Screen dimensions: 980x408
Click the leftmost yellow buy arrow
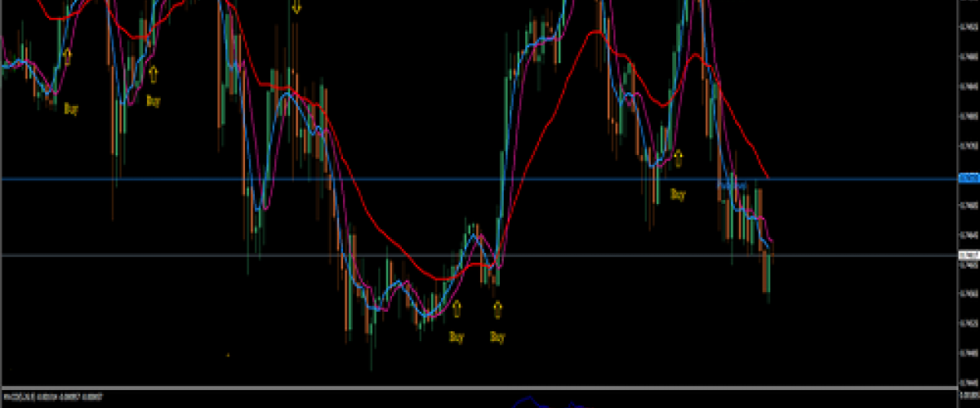[68, 56]
